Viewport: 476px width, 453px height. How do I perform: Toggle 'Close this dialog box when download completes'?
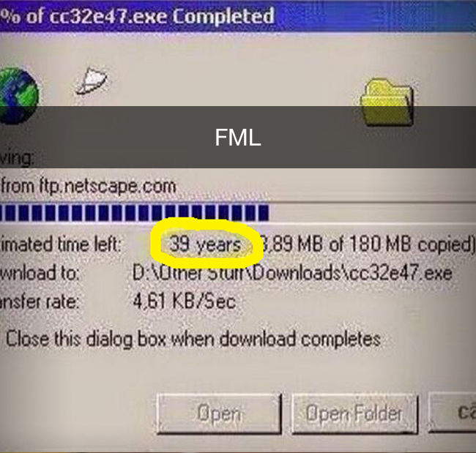[x=193, y=339]
